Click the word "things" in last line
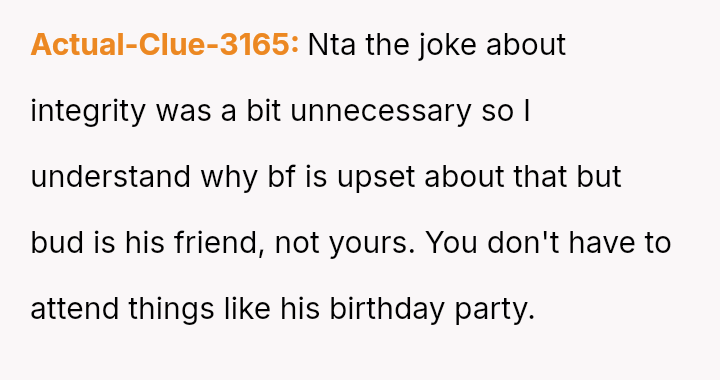This screenshot has height=380, width=720. 171,309
